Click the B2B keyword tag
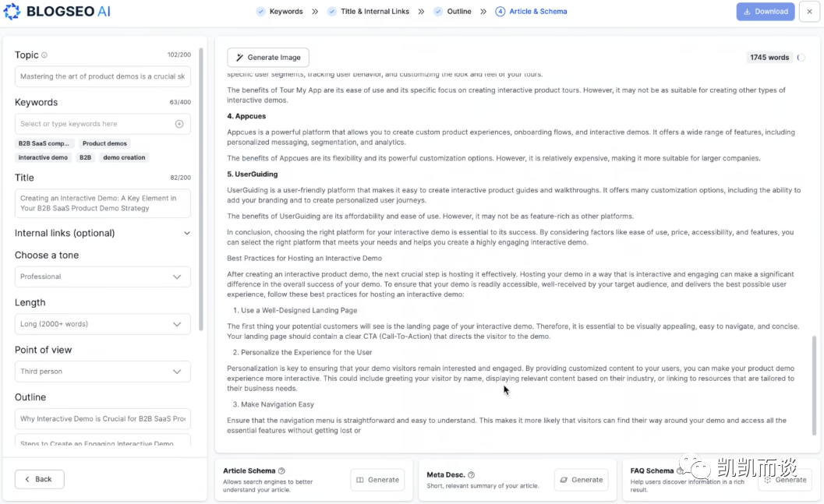Viewport: 824px width, 504px height. [x=85, y=157]
